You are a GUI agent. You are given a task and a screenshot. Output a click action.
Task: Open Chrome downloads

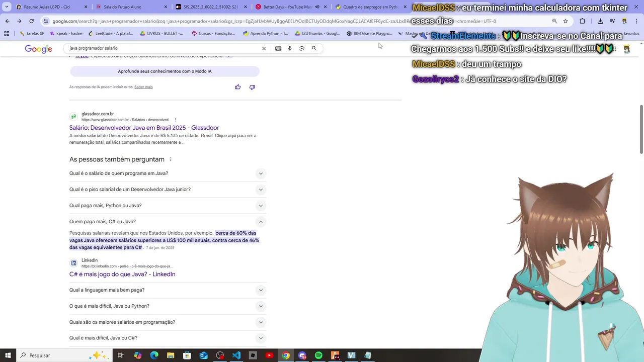coord(600,21)
